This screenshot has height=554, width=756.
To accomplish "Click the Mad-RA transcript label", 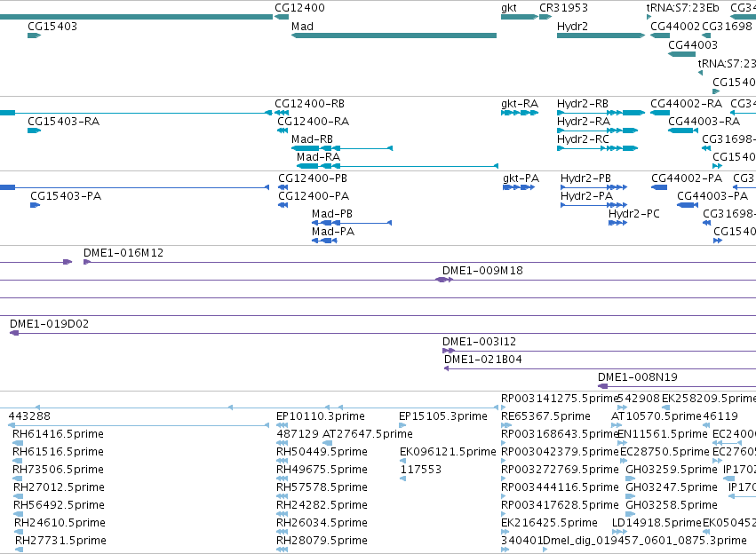I will (318, 157).
